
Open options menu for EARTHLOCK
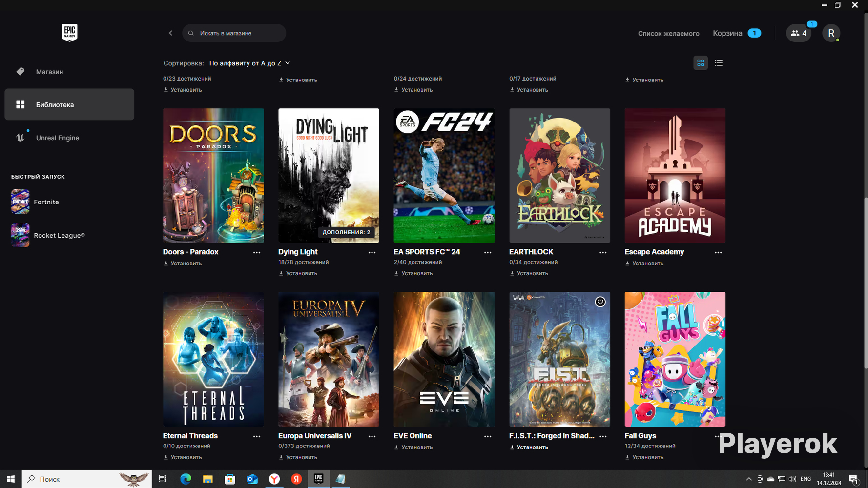603,252
